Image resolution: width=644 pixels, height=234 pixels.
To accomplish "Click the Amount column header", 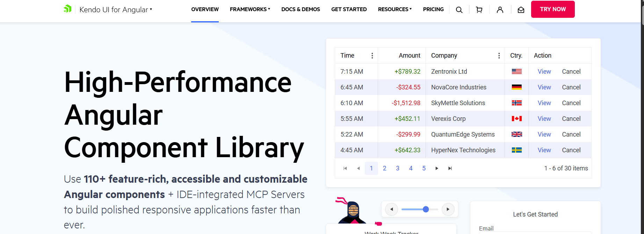I will pos(402,56).
